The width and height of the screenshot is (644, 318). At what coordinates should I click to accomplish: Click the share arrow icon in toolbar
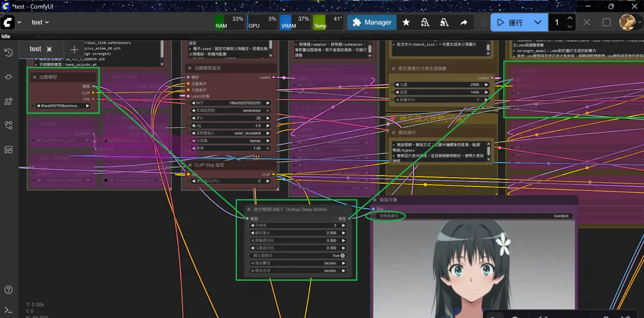tap(464, 22)
